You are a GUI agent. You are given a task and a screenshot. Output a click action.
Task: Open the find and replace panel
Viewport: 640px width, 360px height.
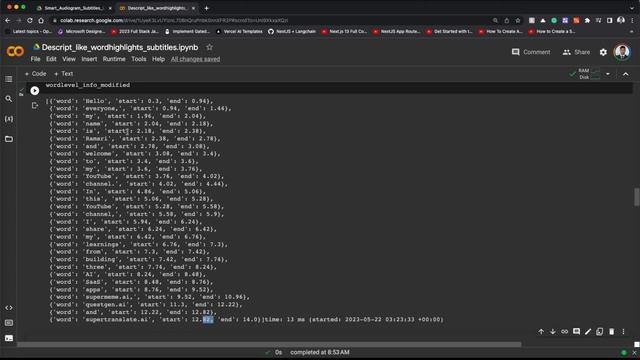point(9,99)
